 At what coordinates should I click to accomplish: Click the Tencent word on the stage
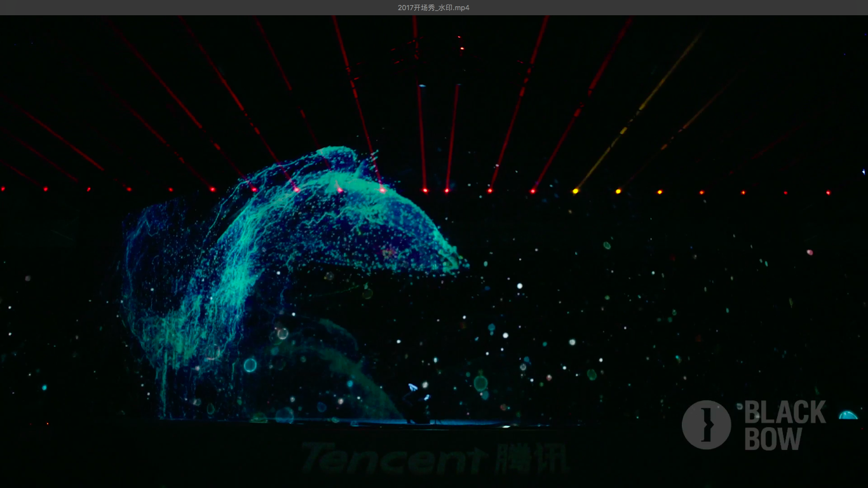coord(393,458)
